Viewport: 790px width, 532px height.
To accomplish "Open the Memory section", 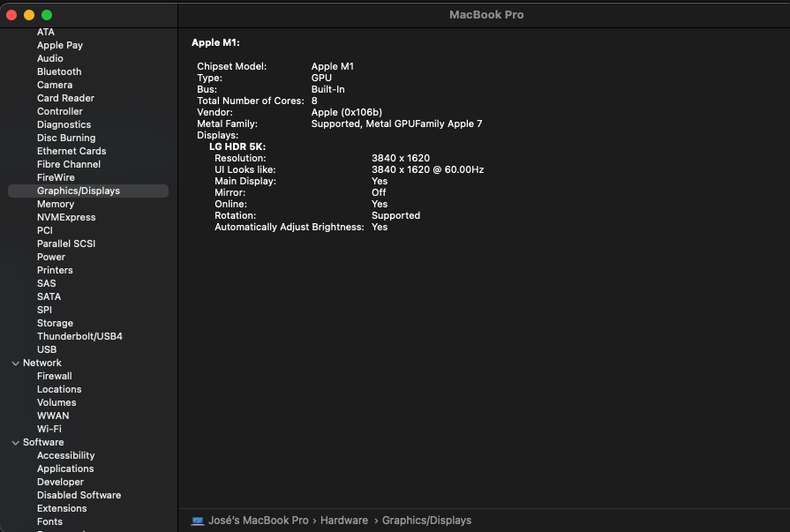I will point(56,204).
